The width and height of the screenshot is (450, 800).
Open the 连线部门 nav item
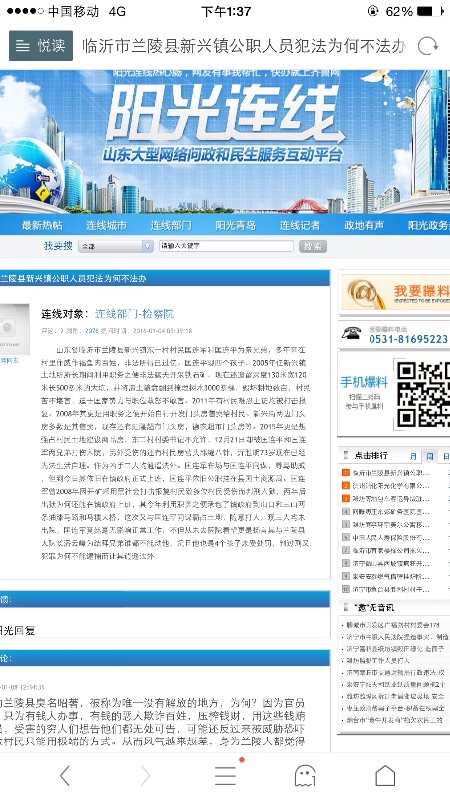(171, 225)
